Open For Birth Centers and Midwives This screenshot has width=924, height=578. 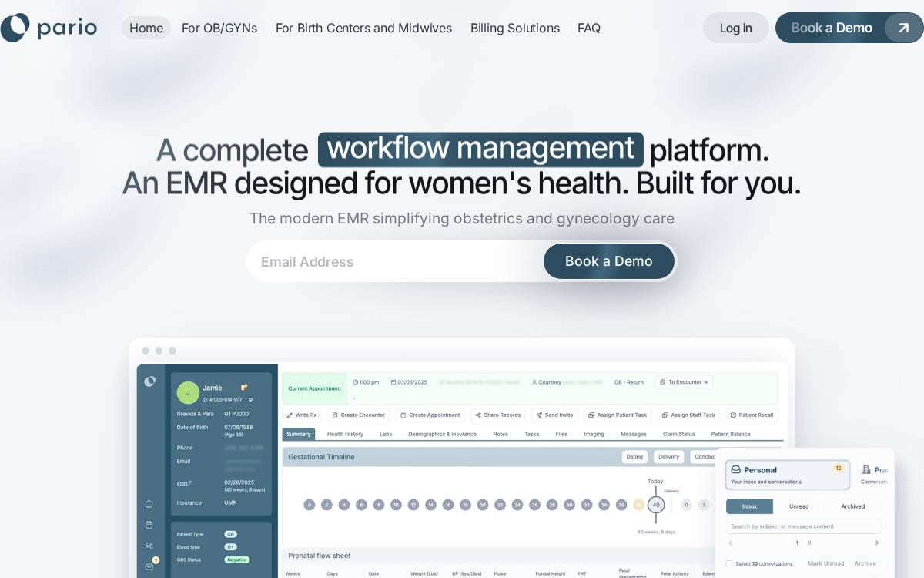tap(363, 28)
